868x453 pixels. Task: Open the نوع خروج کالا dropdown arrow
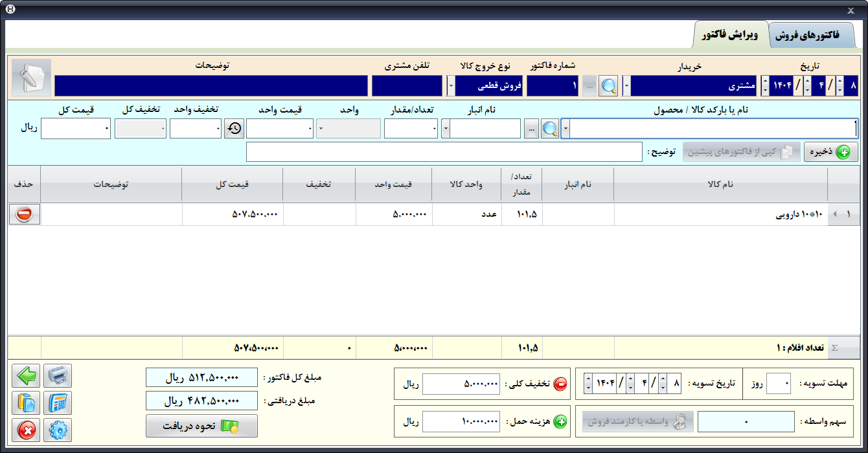pyautogui.click(x=451, y=85)
